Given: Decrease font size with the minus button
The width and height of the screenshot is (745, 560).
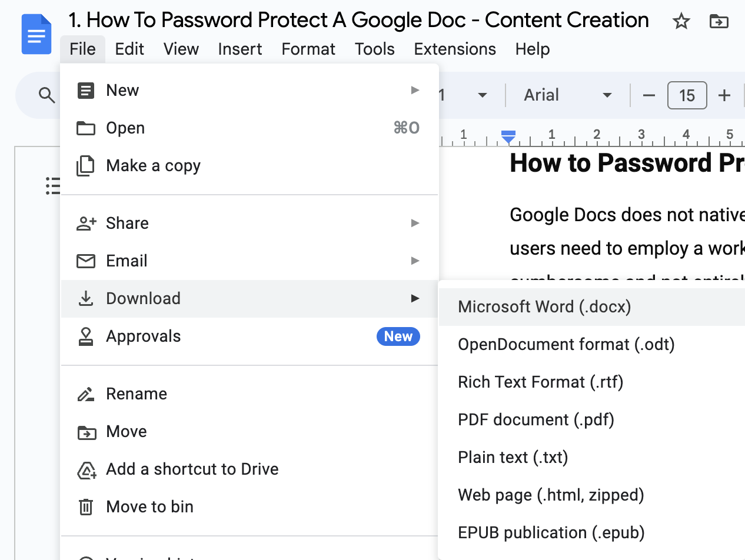Looking at the screenshot, I should [649, 95].
